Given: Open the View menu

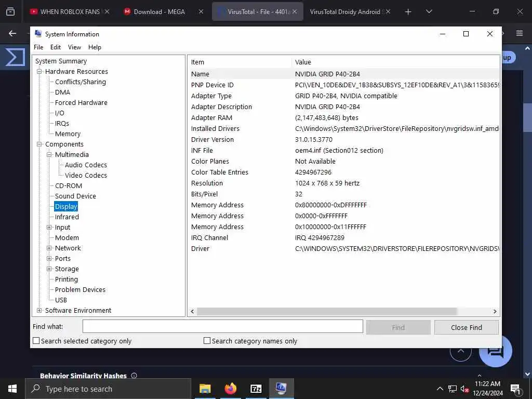Looking at the screenshot, I should [x=74, y=47].
